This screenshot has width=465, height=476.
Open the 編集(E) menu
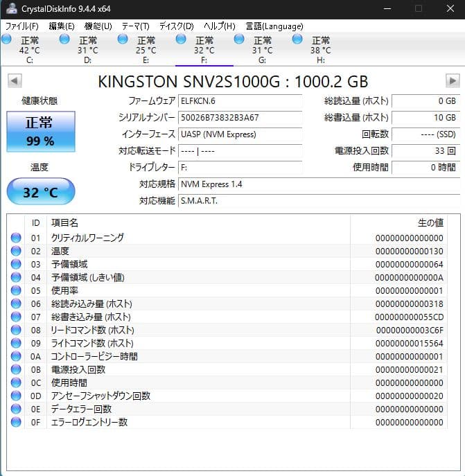62,26
